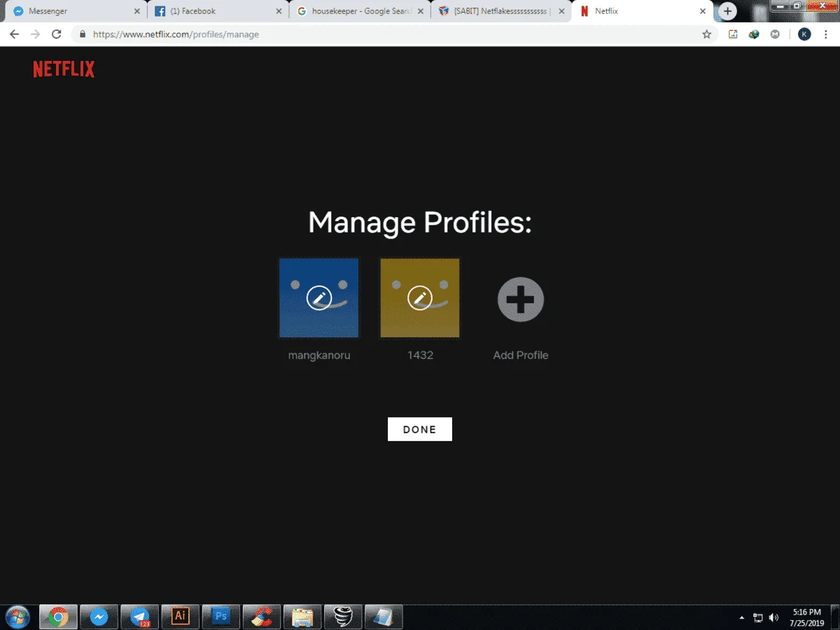Open a new browser tab
The width and height of the screenshot is (840, 630).
pos(728,11)
